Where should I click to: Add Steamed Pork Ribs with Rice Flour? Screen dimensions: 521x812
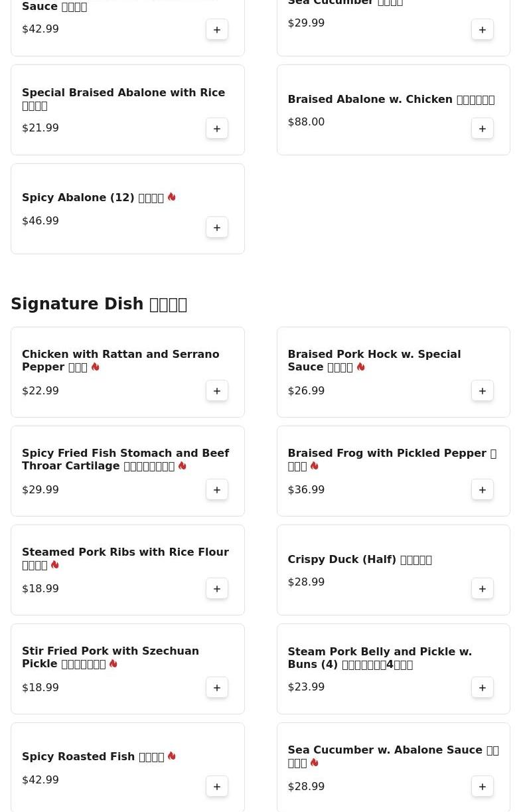click(x=217, y=589)
